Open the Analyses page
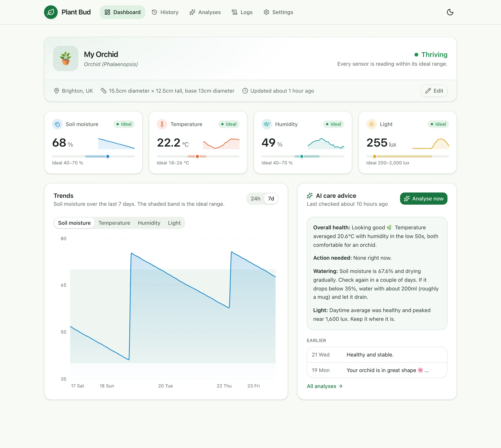Viewport: 501px width, 448px height. pyautogui.click(x=205, y=12)
